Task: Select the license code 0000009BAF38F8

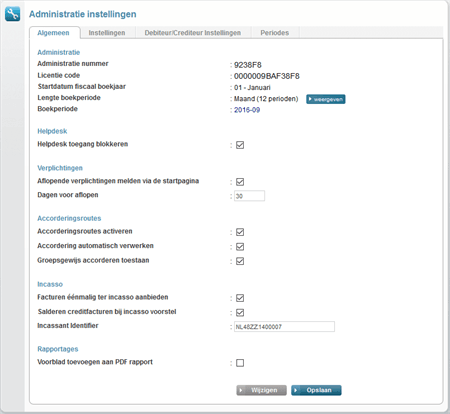Action: (267, 76)
